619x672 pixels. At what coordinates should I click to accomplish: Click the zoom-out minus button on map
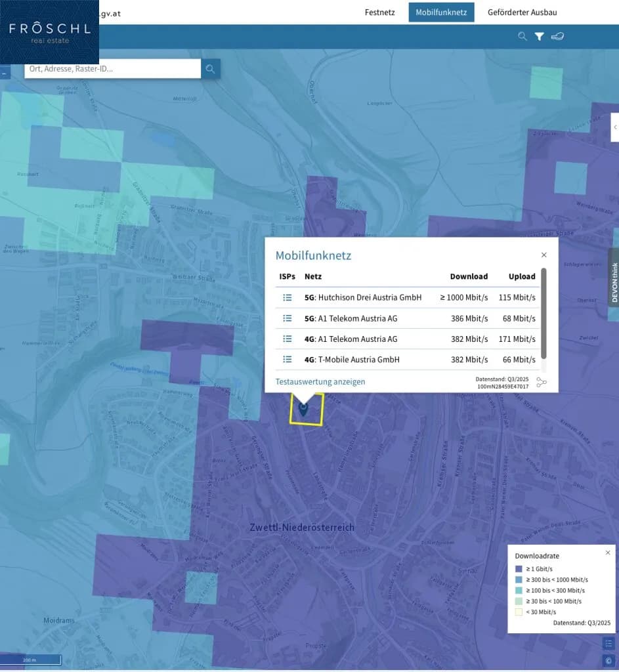point(5,72)
